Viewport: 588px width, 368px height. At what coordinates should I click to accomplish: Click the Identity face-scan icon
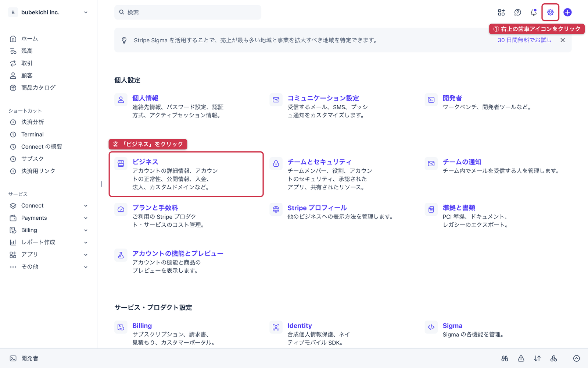point(276,327)
